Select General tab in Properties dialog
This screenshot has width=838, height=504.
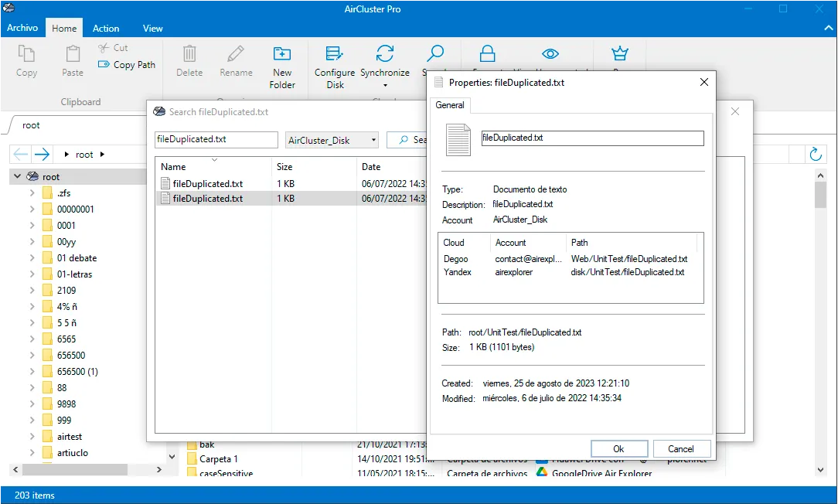coord(449,105)
